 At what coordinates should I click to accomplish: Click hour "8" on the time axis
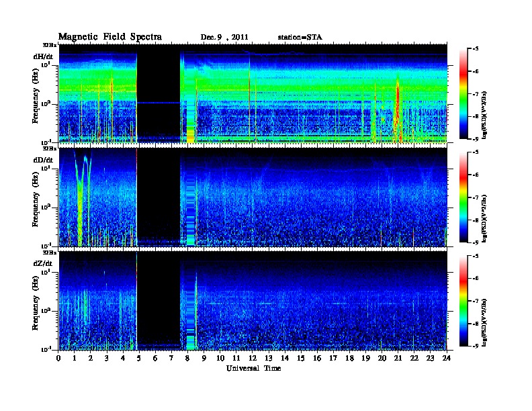187,358
